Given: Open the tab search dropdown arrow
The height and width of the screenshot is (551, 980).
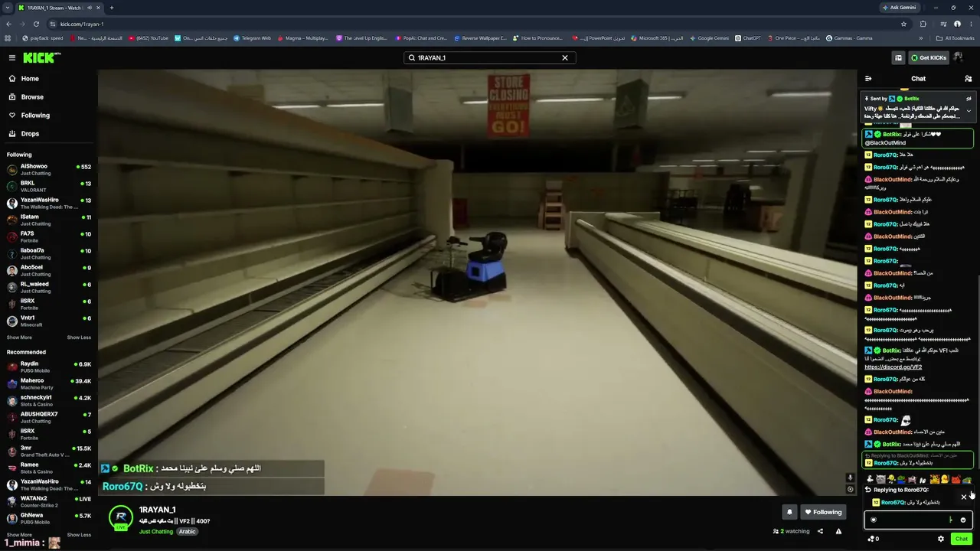Looking at the screenshot, I should tap(8, 8).
